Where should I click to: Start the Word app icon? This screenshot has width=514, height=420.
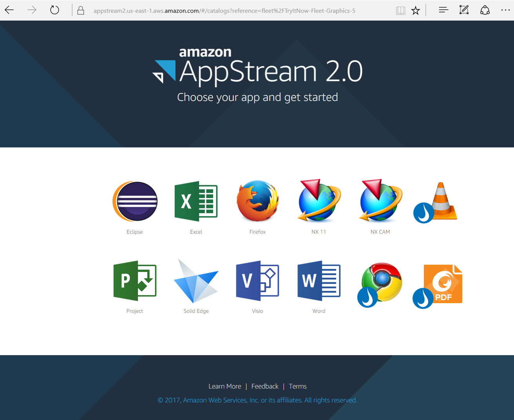(x=319, y=281)
